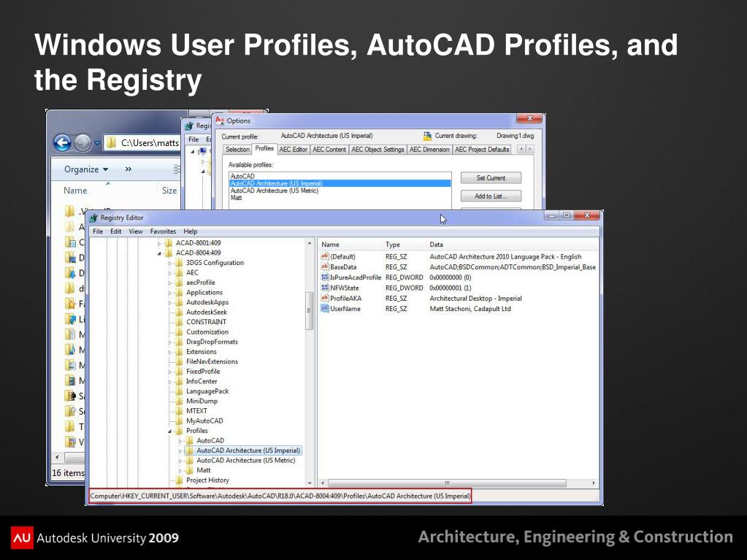
Task: Expand the aecProfile registry key
Action: 169,283
